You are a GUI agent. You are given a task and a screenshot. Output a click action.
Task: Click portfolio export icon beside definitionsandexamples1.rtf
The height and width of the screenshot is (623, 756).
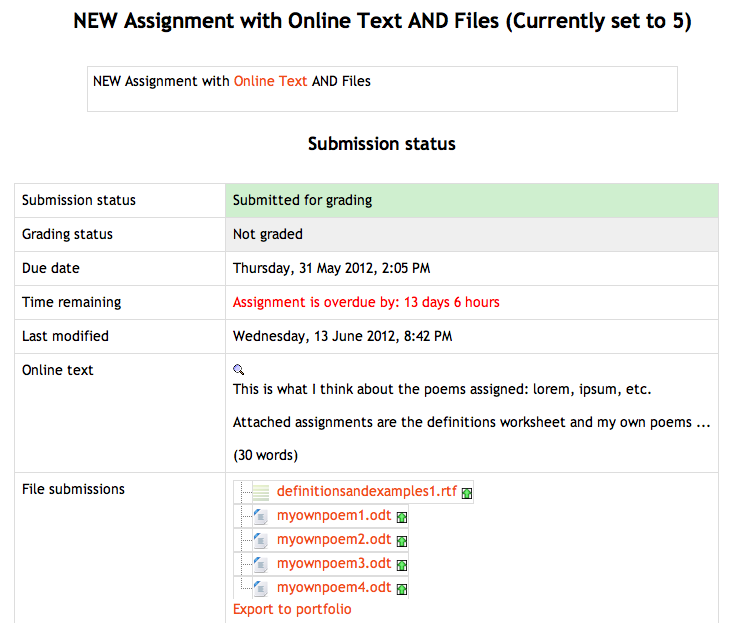click(467, 493)
